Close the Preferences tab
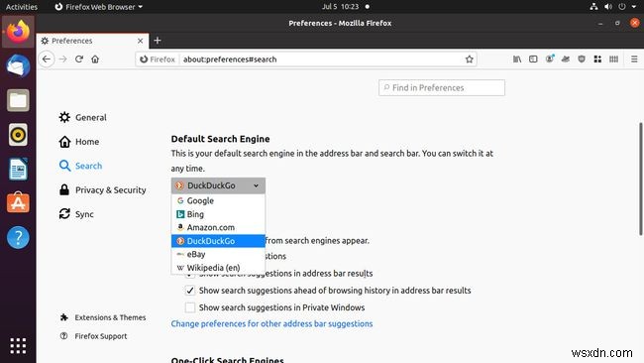The image size is (644, 363). click(140, 41)
